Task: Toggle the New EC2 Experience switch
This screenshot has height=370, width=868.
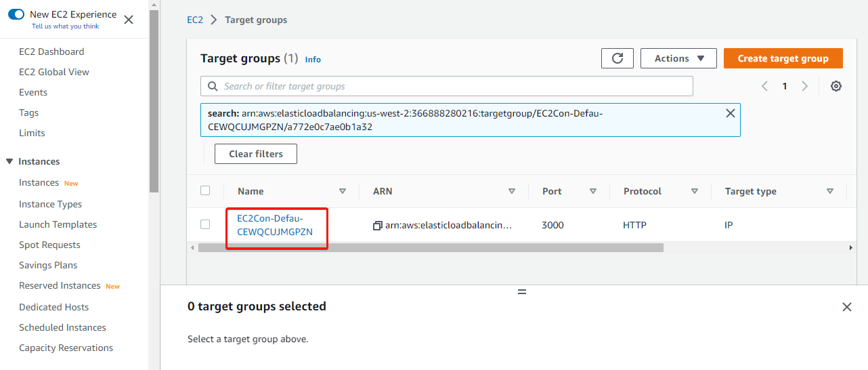Action: (16, 14)
